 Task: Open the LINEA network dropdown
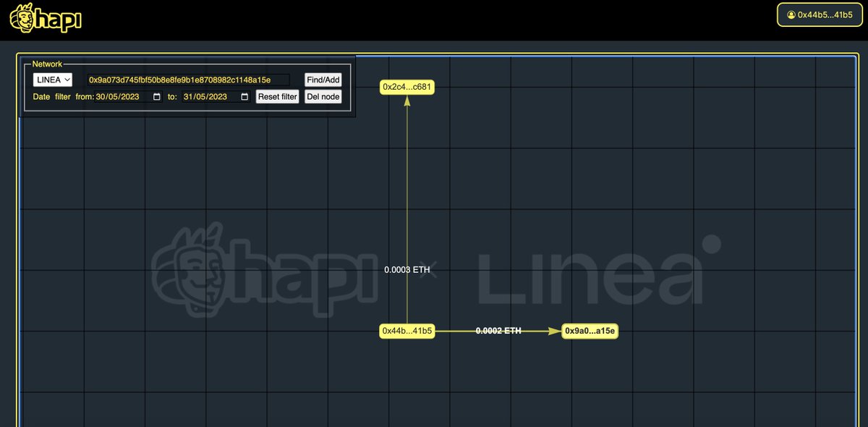click(53, 80)
